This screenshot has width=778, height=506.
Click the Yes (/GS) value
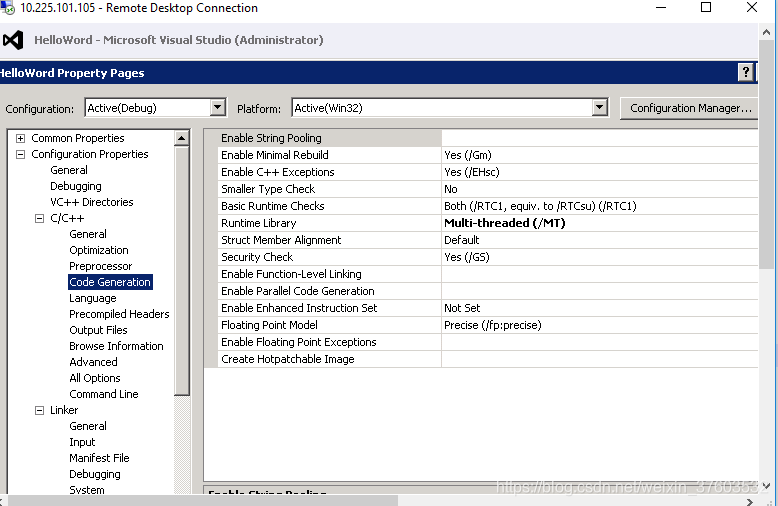[x=467, y=257]
